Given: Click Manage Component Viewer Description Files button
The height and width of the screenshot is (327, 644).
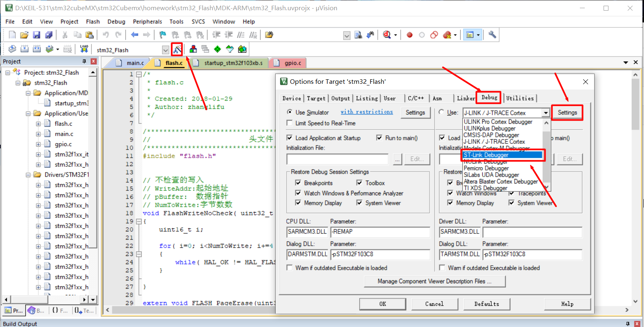Looking at the screenshot, I should pyautogui.click(x=435, y=281).
